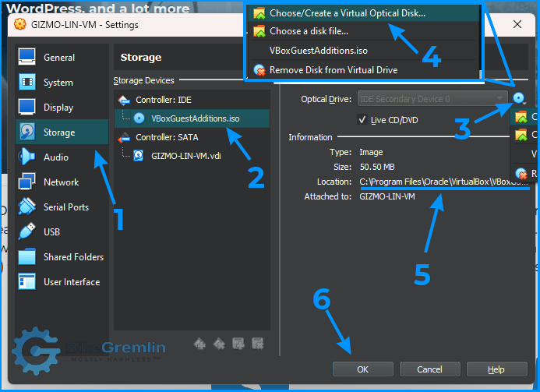540x392 pixels.
Task: Choose 'Choose/Create a Virtual Optical Disk...' menu entry
Action: 363,13
